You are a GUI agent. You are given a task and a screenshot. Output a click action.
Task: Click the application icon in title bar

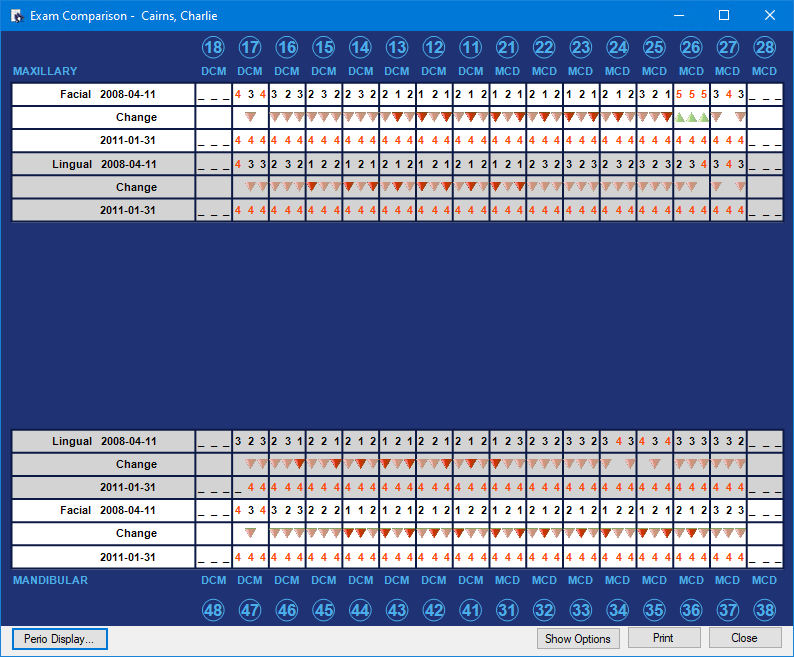(16, 16)
